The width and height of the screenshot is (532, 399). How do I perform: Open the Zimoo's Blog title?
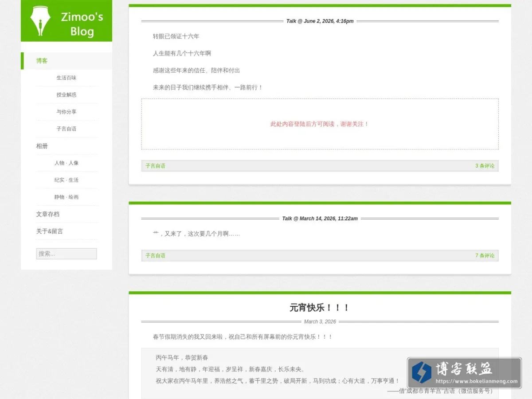coord(82,24)
